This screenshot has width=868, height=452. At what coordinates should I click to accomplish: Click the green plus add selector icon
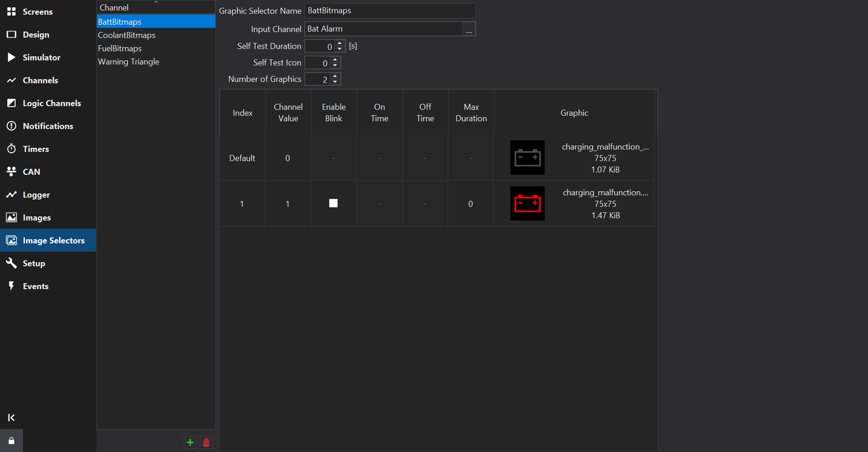(x=190, y=442)
